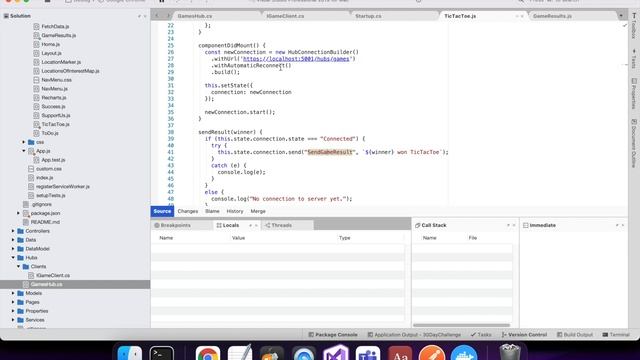
Task: Expand the Services folder
Action: 13,320
